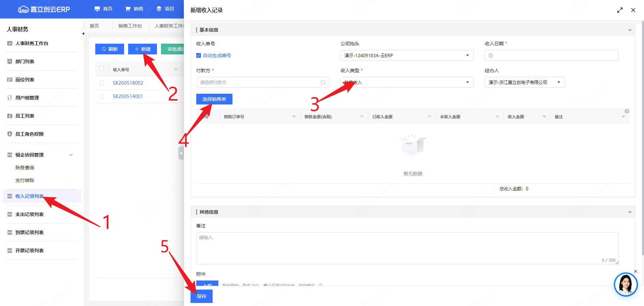Toggle 自动生成编号 checkbox
This screenshot has width=644, height=306.
[199, 55]
